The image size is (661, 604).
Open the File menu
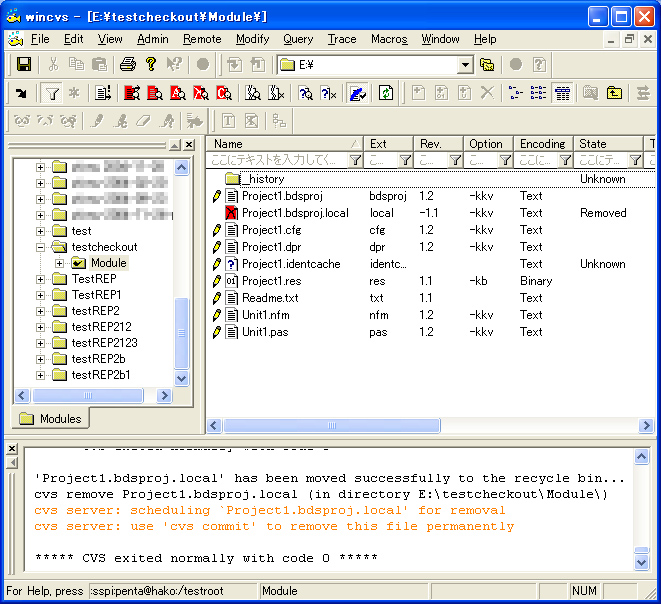tap(40, 39)
